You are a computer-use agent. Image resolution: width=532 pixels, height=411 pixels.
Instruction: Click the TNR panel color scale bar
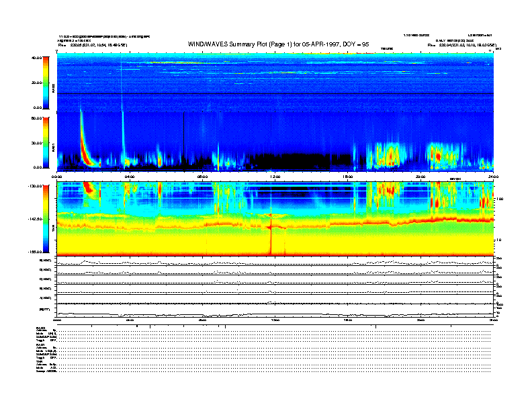(46, 219)
